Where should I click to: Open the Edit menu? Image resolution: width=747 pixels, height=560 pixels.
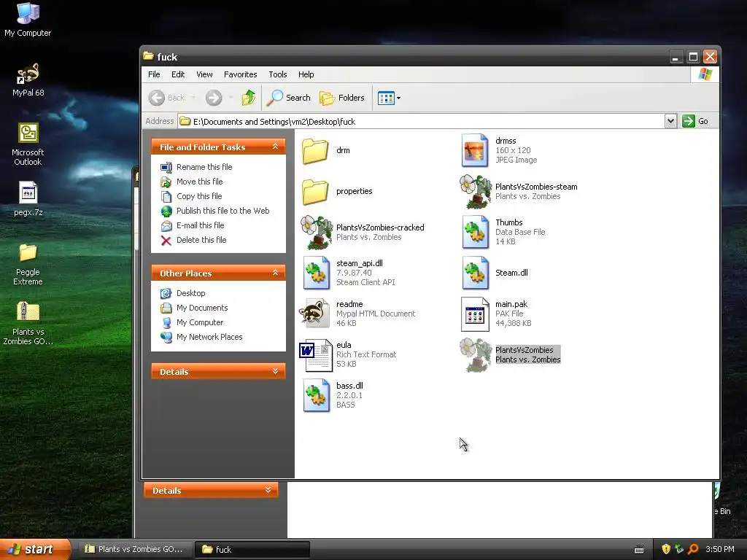click(x=178, y=74)
